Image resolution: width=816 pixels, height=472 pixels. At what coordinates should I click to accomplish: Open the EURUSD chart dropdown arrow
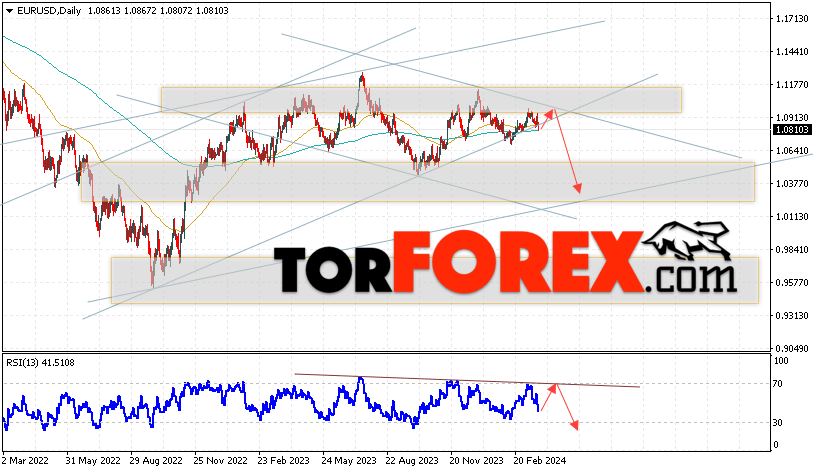point(9,11)
